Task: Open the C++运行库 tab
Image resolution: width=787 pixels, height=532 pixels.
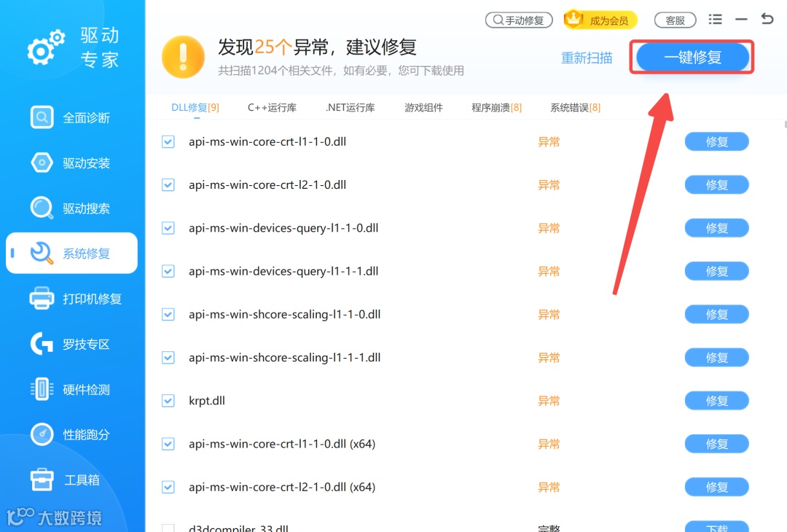Action: tap(272, 107)
